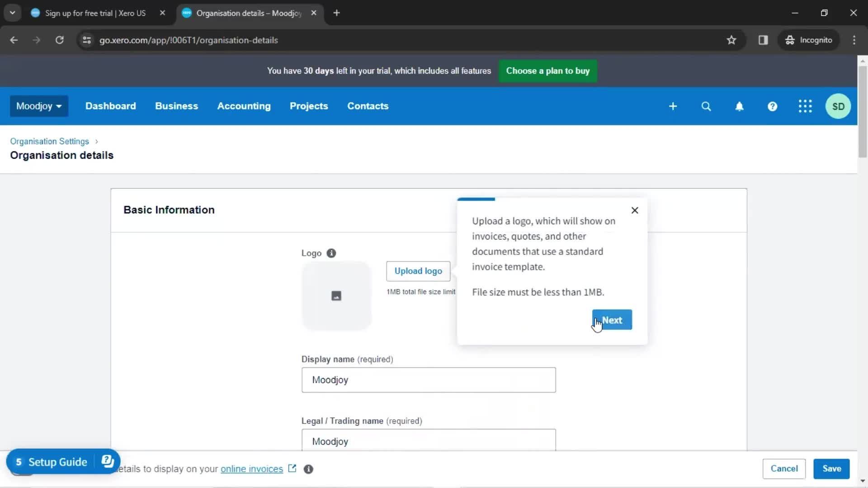Click the Incognito indicator
Viewport: 868px width, 488px height.
point(809,40)
